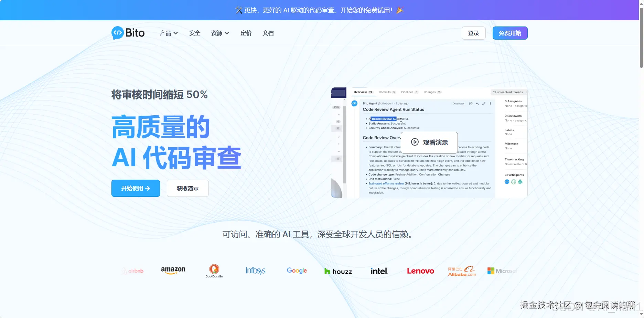Click the Commits tab in demo preview
This screenshot has height=318, width=644.
(x=387, y=92)
